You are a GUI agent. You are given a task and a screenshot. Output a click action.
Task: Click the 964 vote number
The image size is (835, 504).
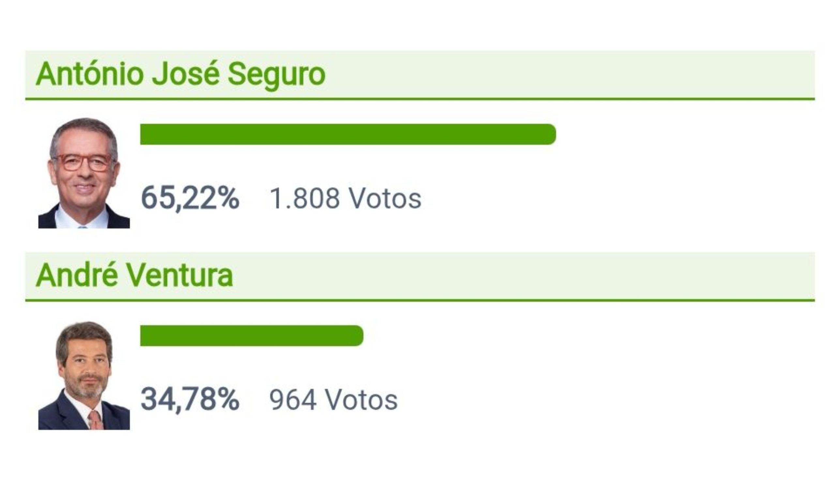tap(293, 400)
